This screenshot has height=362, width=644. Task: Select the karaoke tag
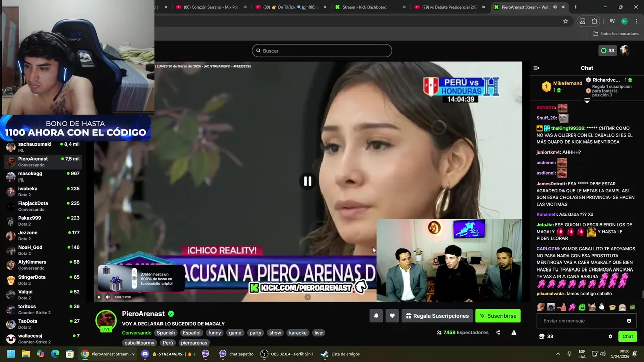tap(297, 333)
